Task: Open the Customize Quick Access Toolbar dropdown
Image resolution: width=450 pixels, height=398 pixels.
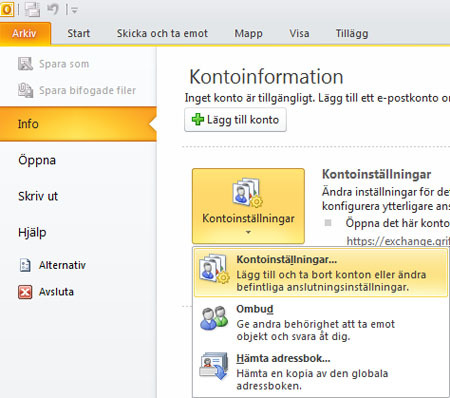Action: pos(74,11)
